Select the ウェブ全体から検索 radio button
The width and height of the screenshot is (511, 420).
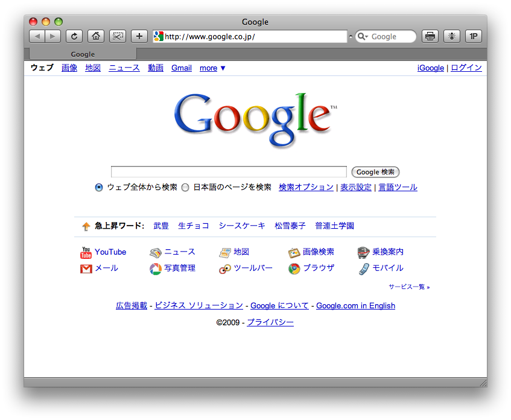[x=99, y=188]
